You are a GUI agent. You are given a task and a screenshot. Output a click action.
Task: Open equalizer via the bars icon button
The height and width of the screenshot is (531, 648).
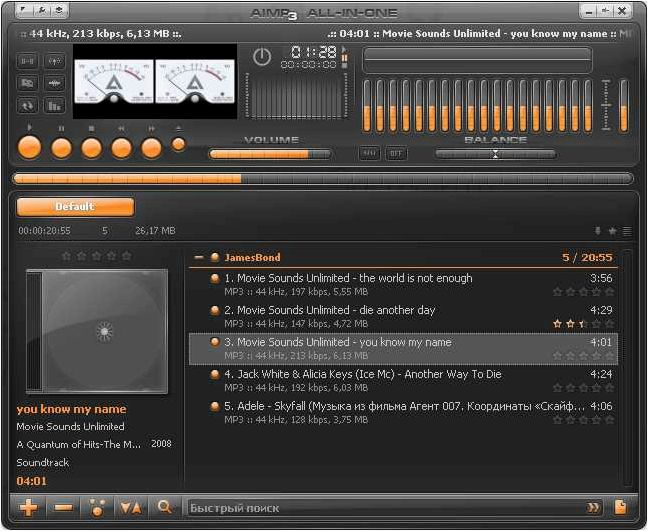(55, 106)
